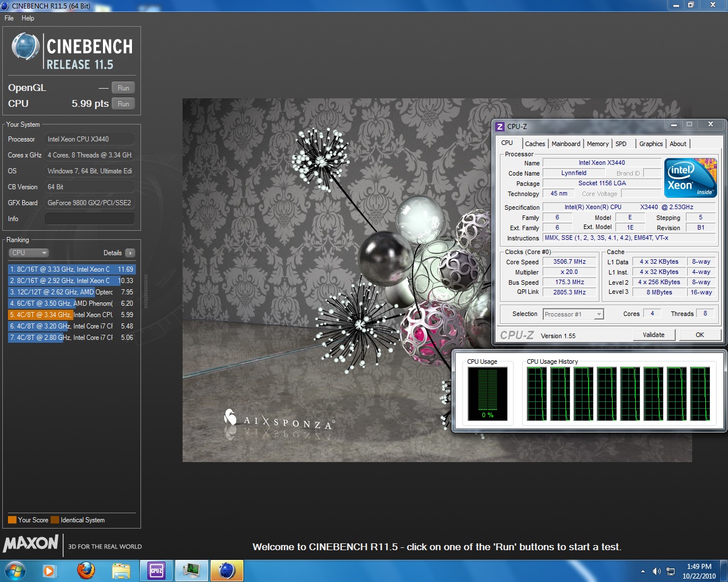Click the first CPU Usage History graph

tap(536, 394)
